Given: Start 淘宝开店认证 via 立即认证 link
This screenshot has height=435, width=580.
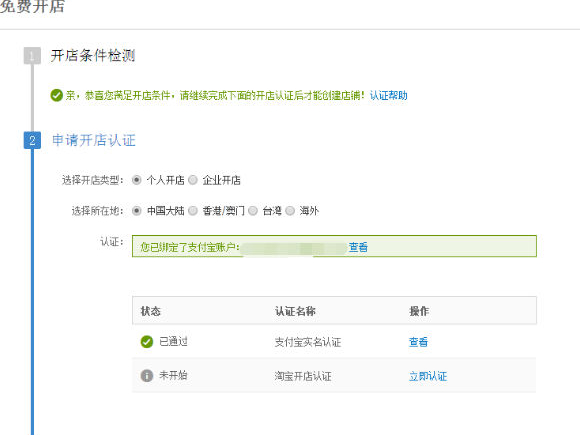Looking at the screenshot, I should click(428, 376).
